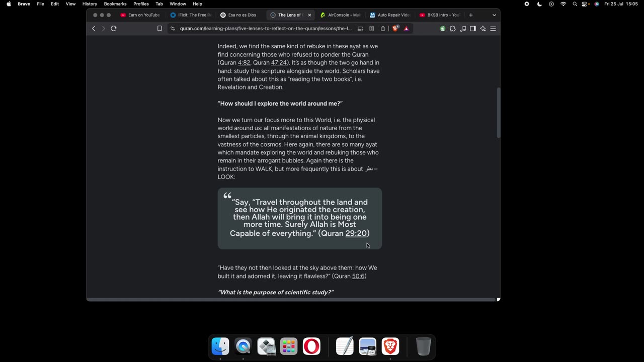The height and width of the screenshot is (362, 644).
Task: Open Launchpad from the Dock
Action: point(289,346)
